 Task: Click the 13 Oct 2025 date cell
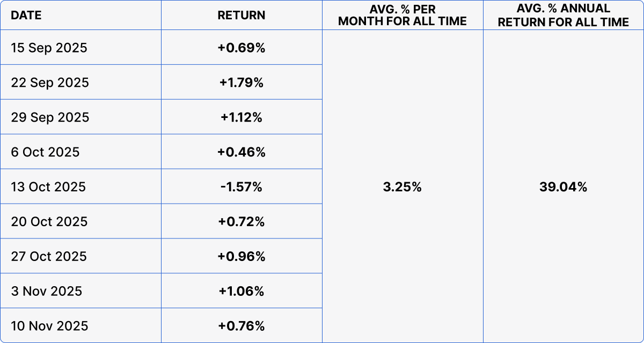48,187
